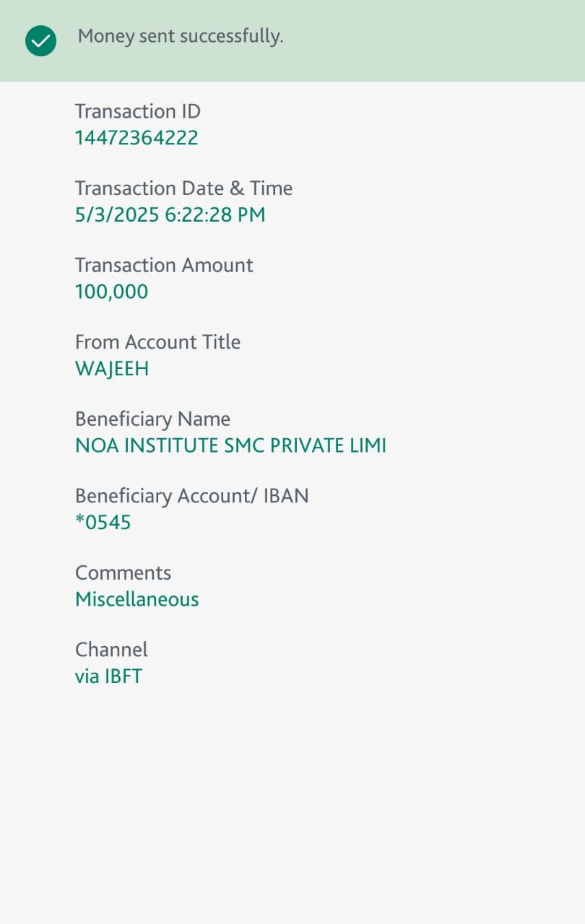Image resolution: width=585 pixels, height=924 pixels.
Task: Click the Transaction Date & Time label
Action: pos(183,188)
